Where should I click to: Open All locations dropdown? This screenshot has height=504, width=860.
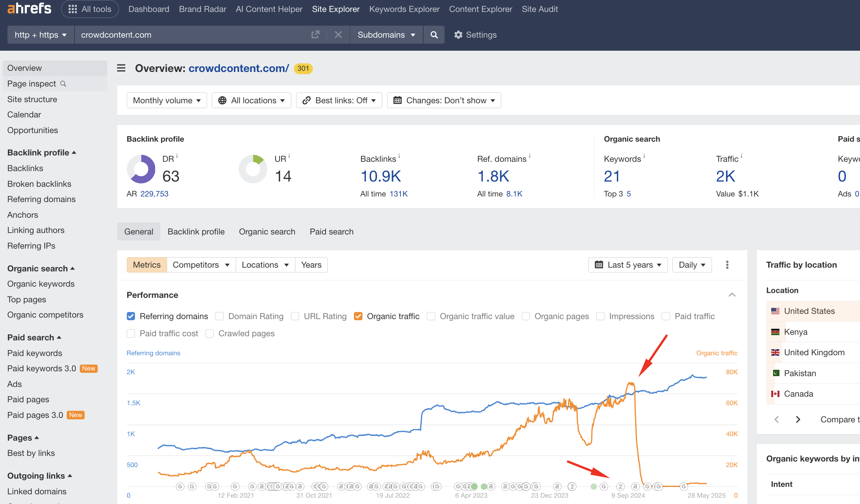[251, 100]
